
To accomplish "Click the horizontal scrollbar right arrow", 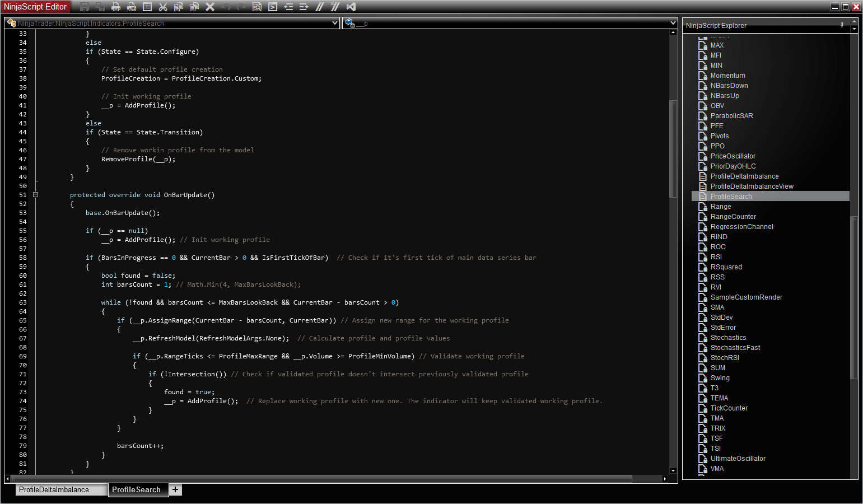I will coord(665,479).
